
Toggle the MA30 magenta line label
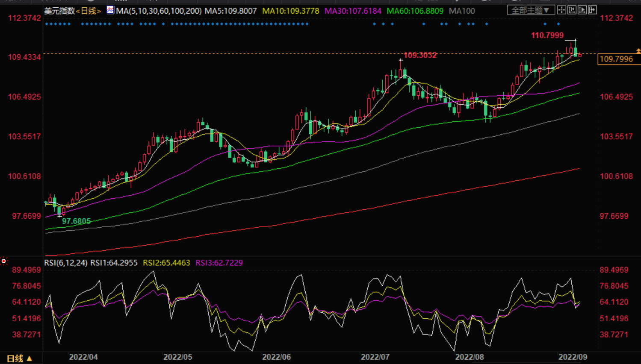point(352,11)
